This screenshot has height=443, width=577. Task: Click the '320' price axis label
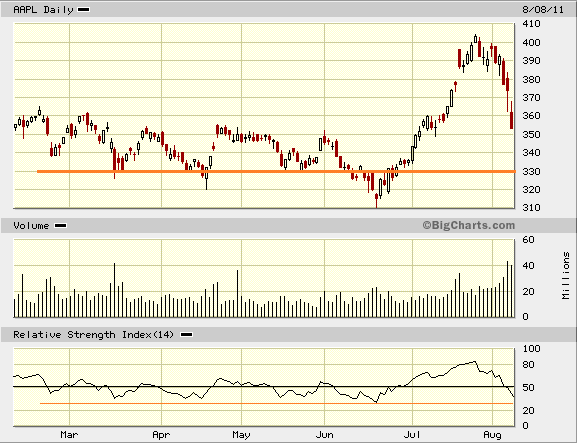pyautogui.click(x=531, y=189)
